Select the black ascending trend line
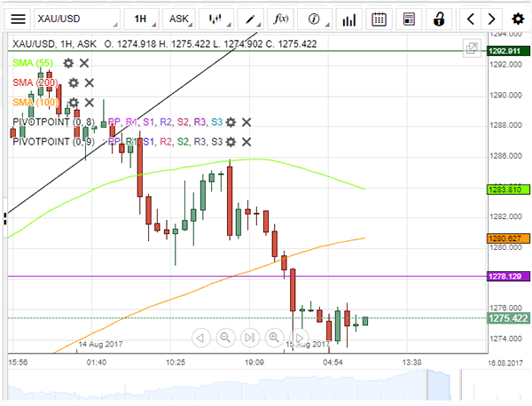The height and width of the screenshot is (406, 532). (169, 97)
